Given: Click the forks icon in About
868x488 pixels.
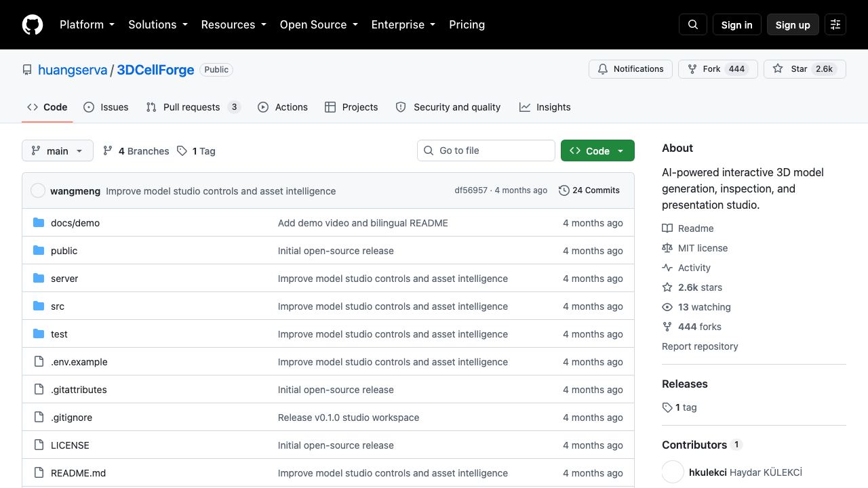Looking at the screenshot, I should click(667, 327).
